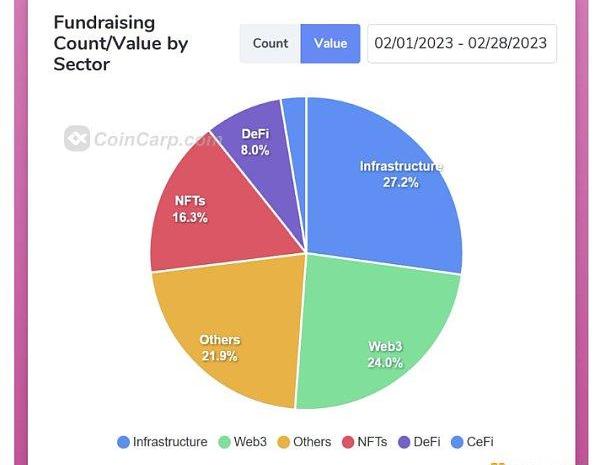Toggle Web3 green legend circle
This screenshot has height=465, width=600.
[224, 442]
